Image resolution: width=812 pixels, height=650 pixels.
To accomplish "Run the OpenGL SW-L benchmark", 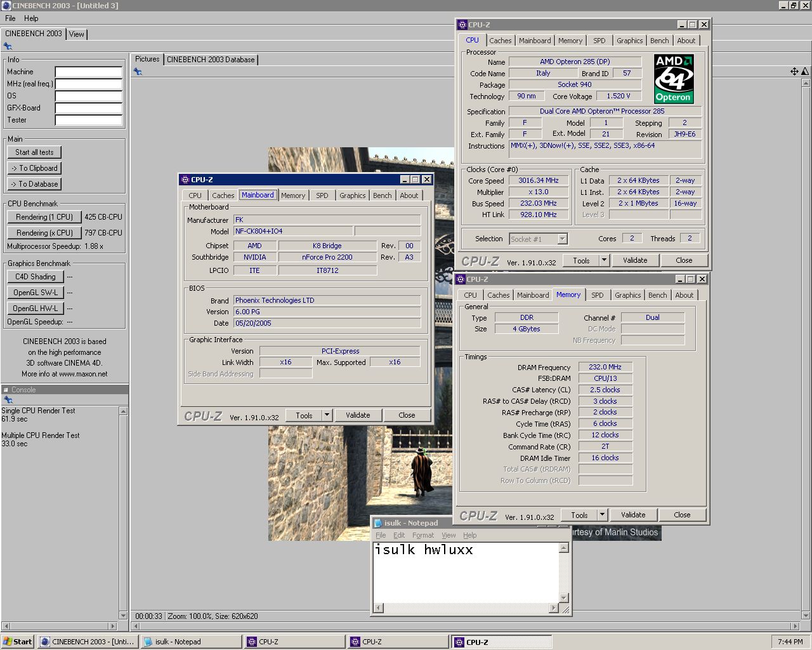I will [x=36, y=293].
